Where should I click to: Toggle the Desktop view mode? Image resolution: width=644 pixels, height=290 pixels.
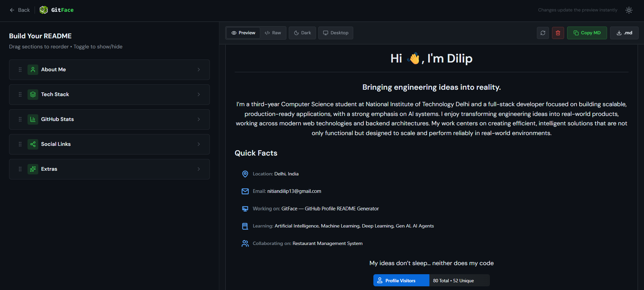coord(336,33)
